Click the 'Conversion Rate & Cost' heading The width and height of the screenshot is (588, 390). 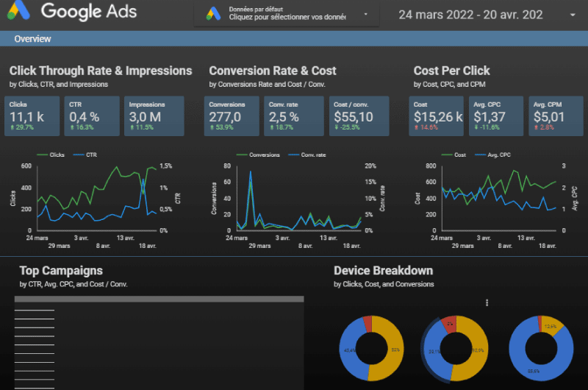[273, 71]
